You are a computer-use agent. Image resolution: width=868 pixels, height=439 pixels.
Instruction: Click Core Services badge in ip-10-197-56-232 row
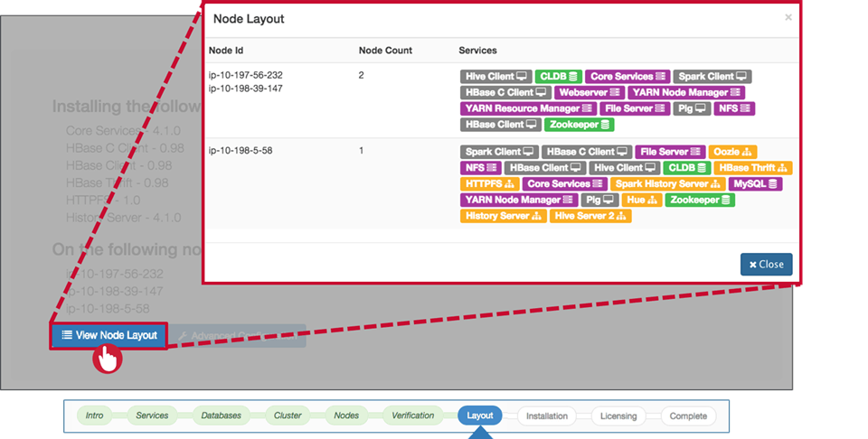(627, 76)
